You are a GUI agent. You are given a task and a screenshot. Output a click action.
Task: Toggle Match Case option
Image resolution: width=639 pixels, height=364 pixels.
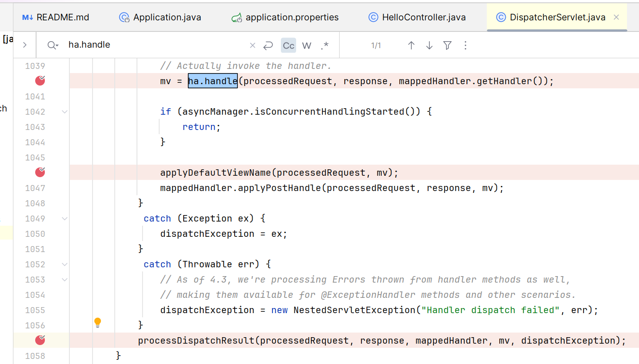pos(289,45)
